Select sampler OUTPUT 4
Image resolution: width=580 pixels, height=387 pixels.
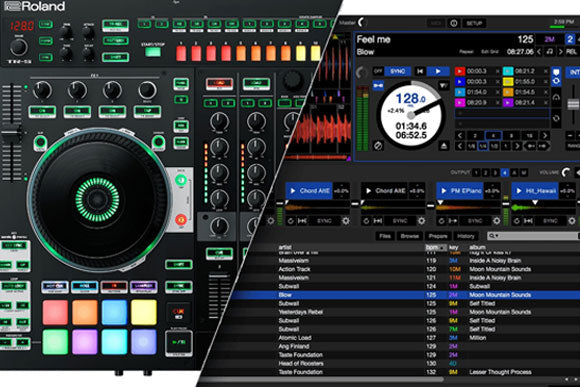(x=505, y=172)
